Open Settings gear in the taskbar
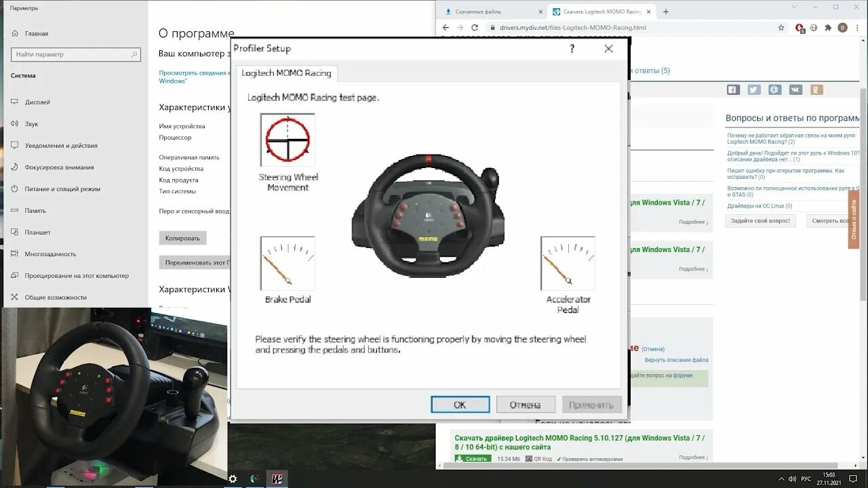Screen dimensions: 868x488 233,479
